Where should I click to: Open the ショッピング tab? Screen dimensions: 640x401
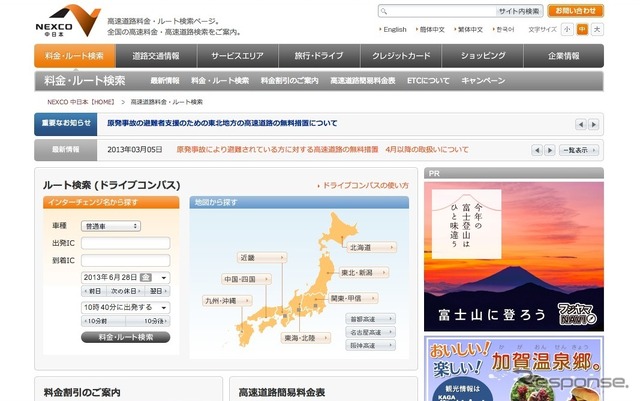[483, 56]
